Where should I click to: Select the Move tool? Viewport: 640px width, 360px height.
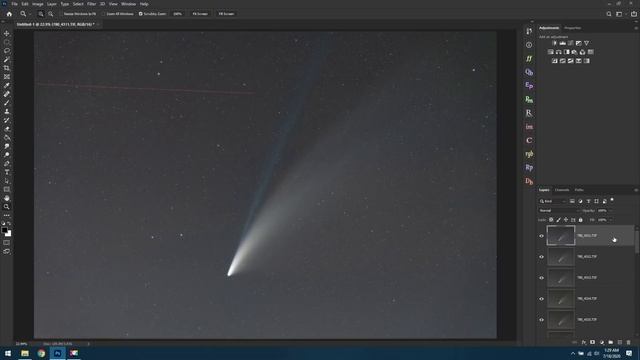pyautogui.click(x=7, y=33)
